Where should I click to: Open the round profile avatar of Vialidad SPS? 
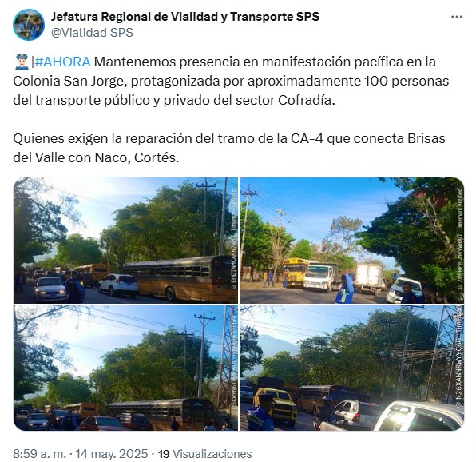point(29,25)
